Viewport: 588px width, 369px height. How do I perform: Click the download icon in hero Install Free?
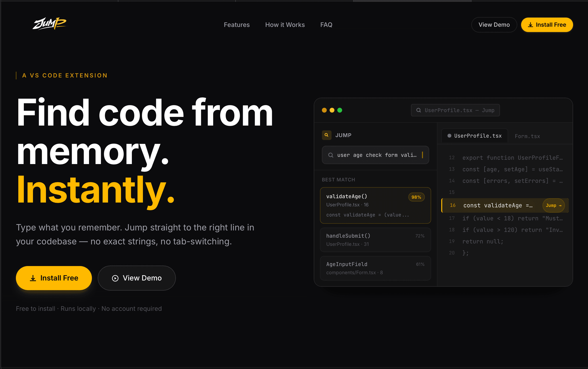coord(33,278)
